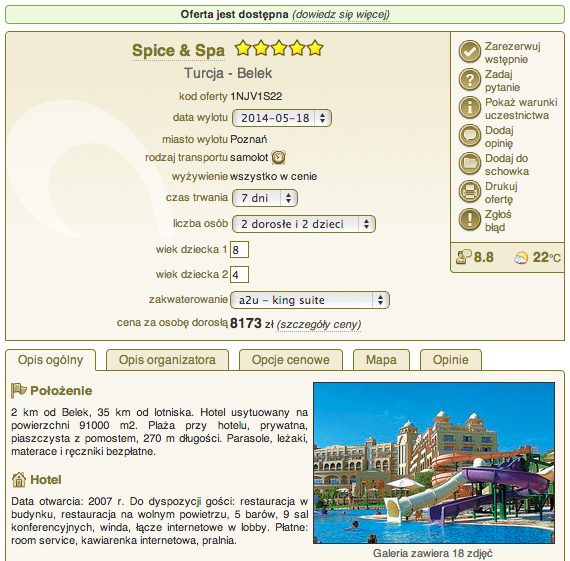The height and width of the screenshot is (561, 570).
Task: Click the dowiedz się więcej link
Action: pos(341,15)
